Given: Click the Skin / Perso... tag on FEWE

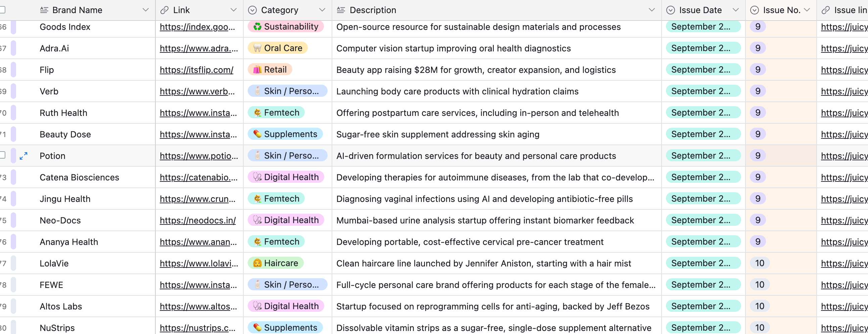Looking at the screenshot, I should tap(287, 285).
